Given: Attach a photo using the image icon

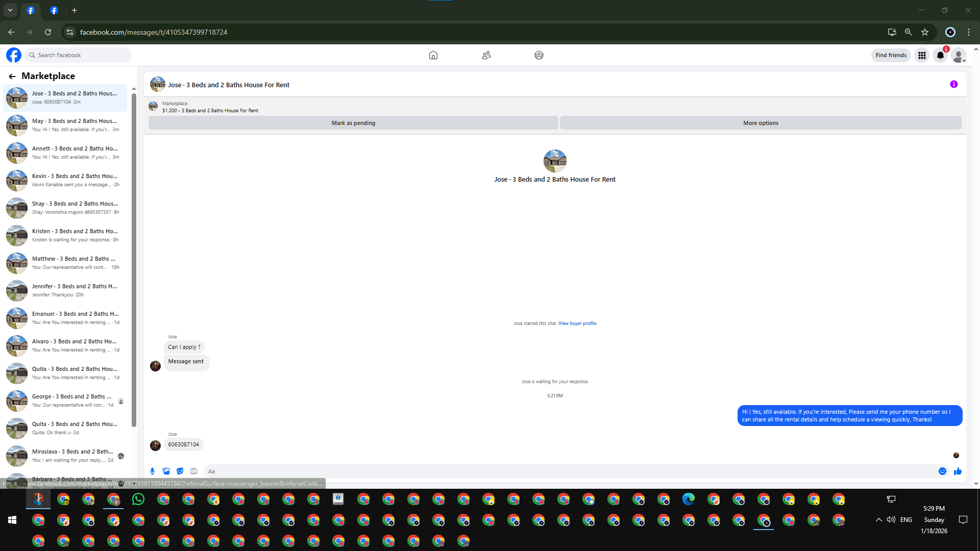Looking at the screenshot, I should click(166, 471).
